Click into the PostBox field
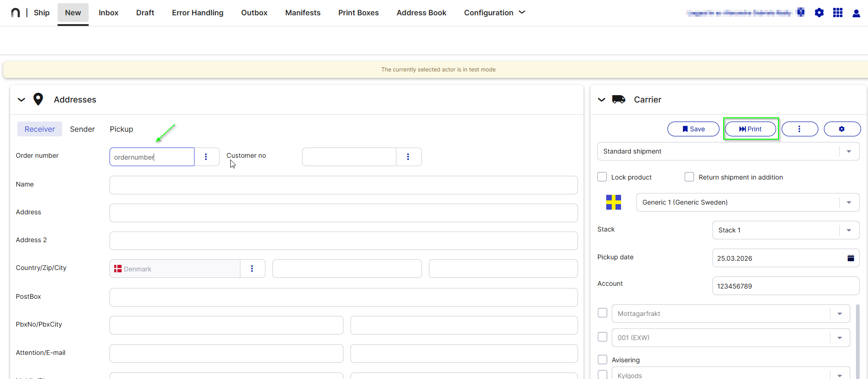 point(343,297)
